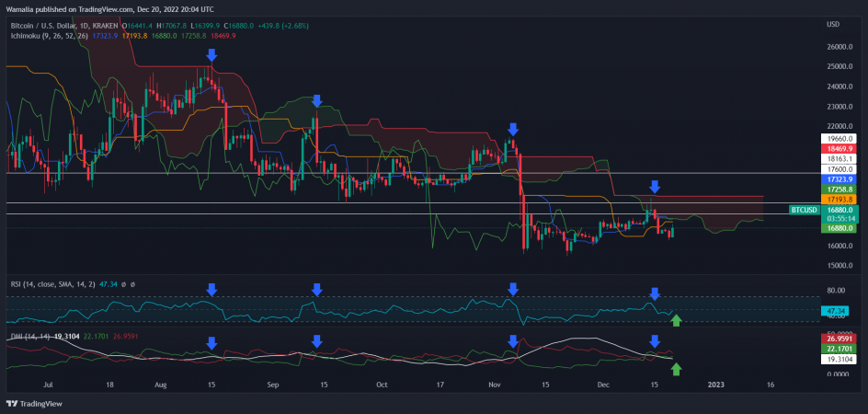This screenshot has width=868, height=414.
Task: Click red 26.9591 value in DMI legend
Action: (126, 337)
